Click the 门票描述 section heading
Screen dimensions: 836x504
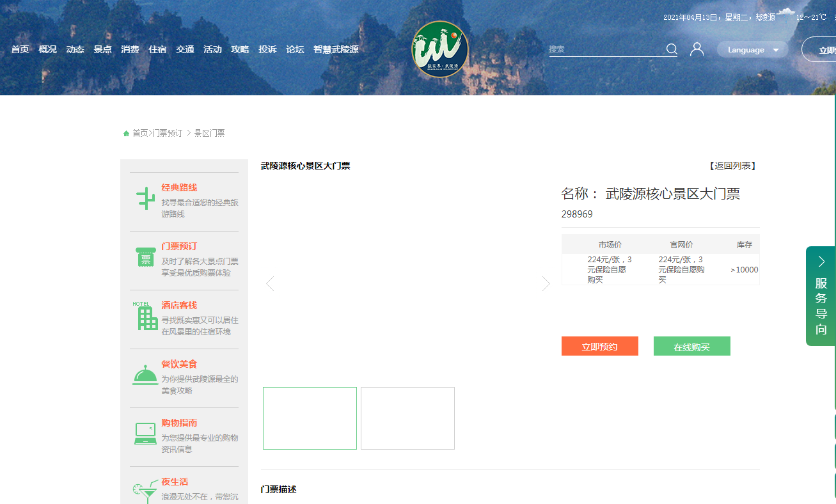coord(279,489)
